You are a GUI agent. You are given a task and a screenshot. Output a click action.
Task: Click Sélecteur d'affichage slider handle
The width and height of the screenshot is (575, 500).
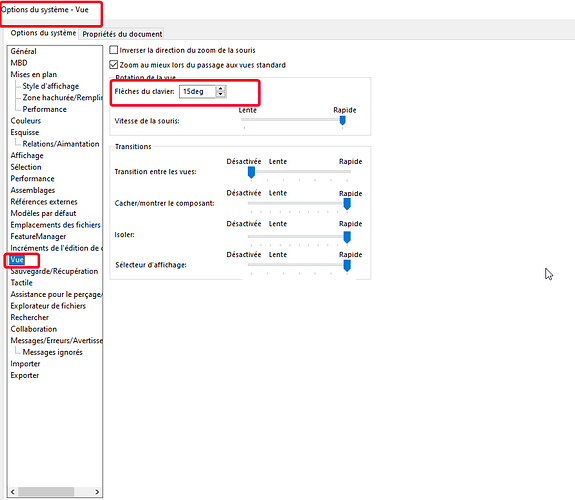(347, 266)
